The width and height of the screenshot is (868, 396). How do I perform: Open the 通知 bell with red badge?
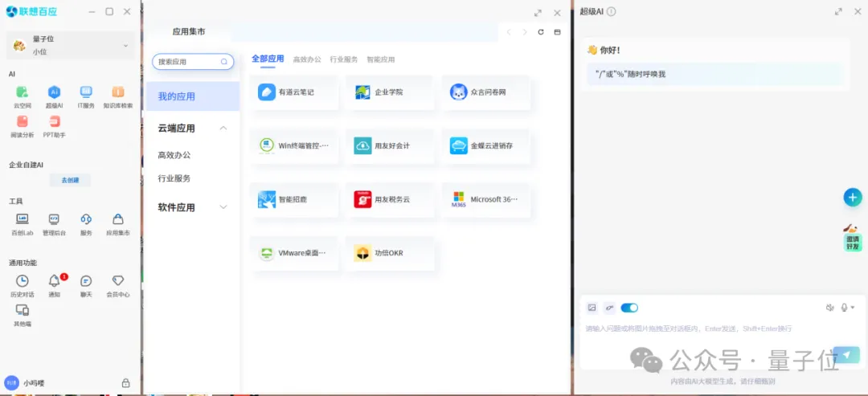click(x=54, y=281)
